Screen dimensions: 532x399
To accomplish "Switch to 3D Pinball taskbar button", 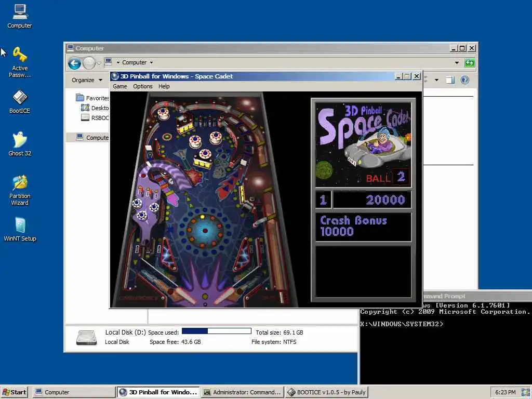I will point(158,392).
